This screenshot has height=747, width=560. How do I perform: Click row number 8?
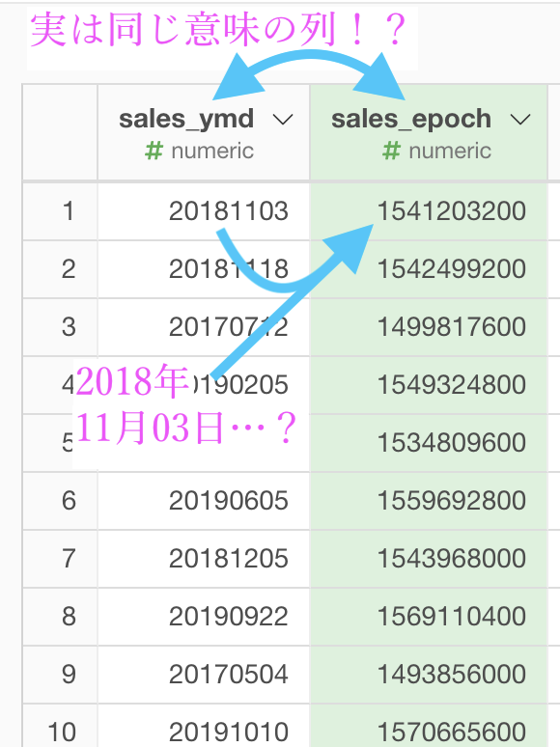click(x=69, y=616)
